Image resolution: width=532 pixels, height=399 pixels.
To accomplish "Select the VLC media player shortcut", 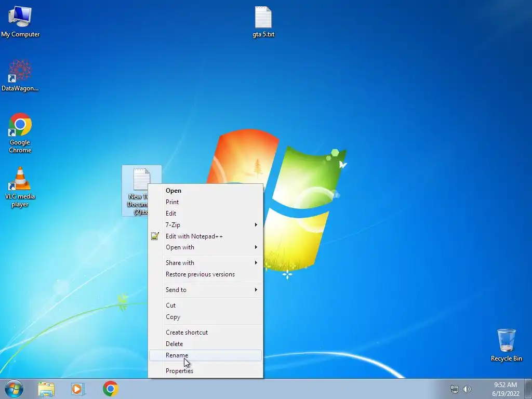I will [20, 187].
